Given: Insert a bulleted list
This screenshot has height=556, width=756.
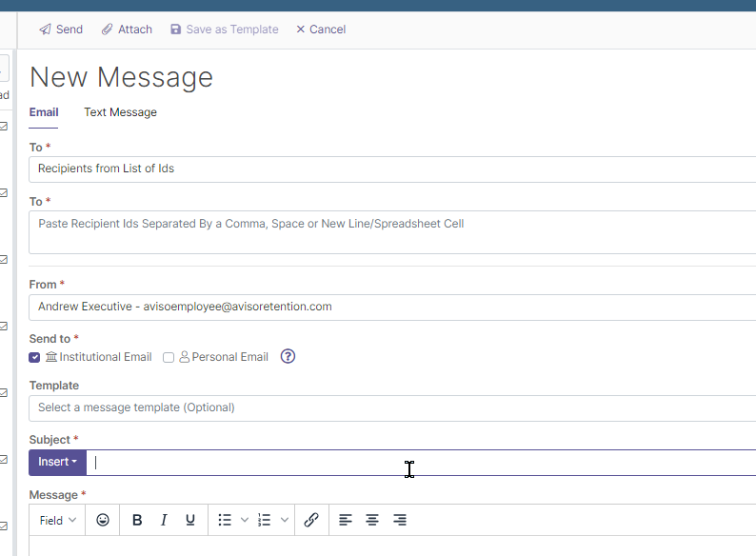Looking at the screenshot, I should (225, 520).
